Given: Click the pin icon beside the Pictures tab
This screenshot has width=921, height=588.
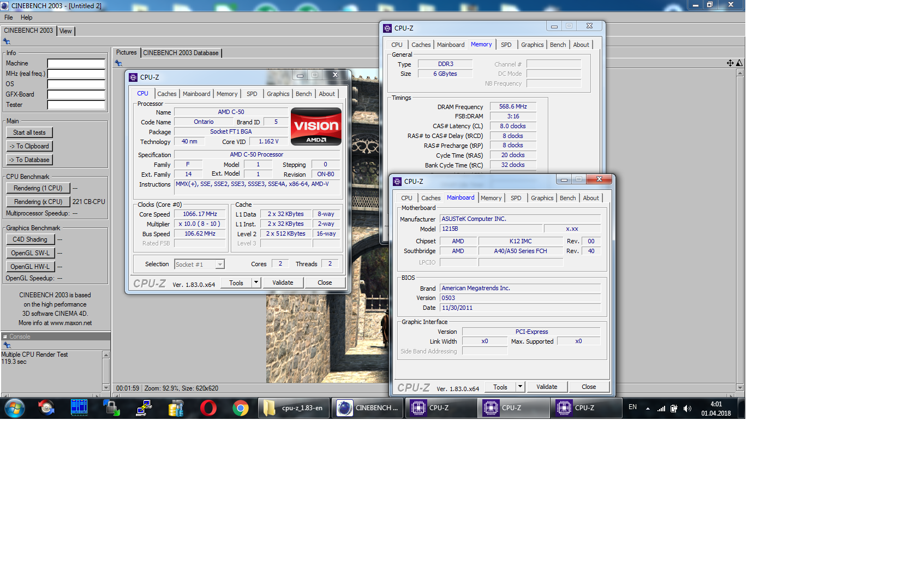Looking at the screenshot, I should click(x=118, y=63).
